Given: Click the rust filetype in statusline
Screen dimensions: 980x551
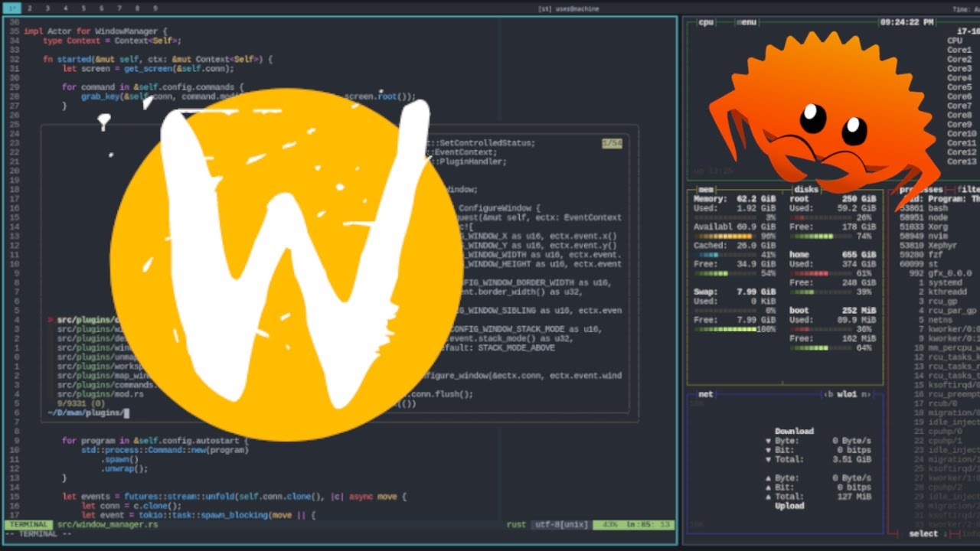Looking at the screenshot, I should coord(516,524).
